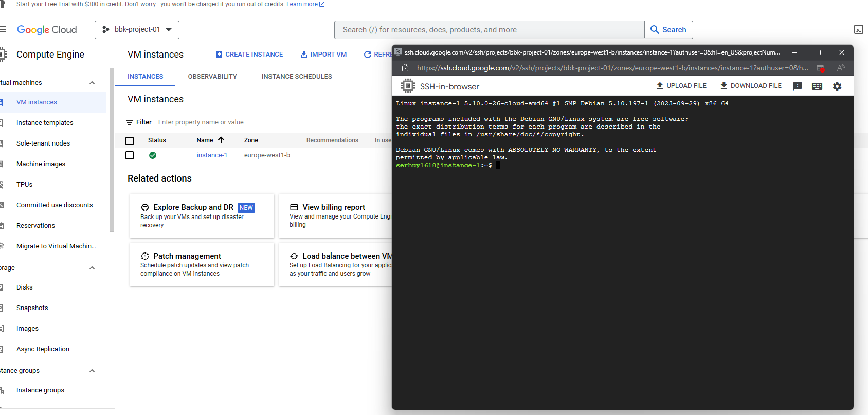This screenshot has height=415, width=868.
Task: Collapse the Storage sidebar section
Action: click(92, 268)
